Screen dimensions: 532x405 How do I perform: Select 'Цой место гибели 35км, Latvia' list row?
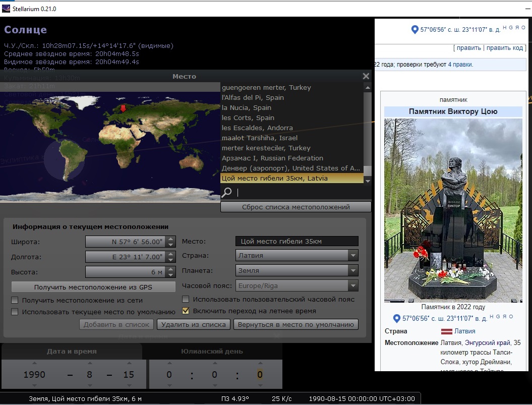tap(292, 178)
